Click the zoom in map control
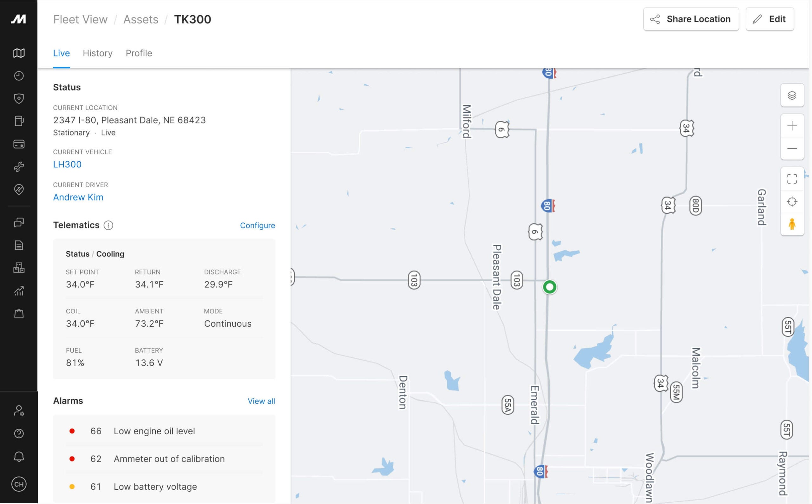Screen dimensions: 812x504 [x=792, y=125]
